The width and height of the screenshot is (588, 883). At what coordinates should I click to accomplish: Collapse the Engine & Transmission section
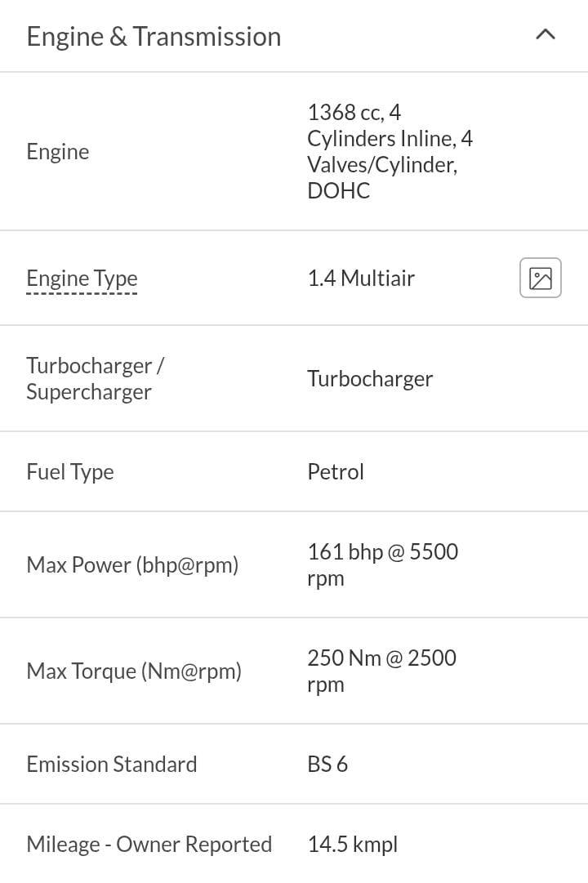546,35
